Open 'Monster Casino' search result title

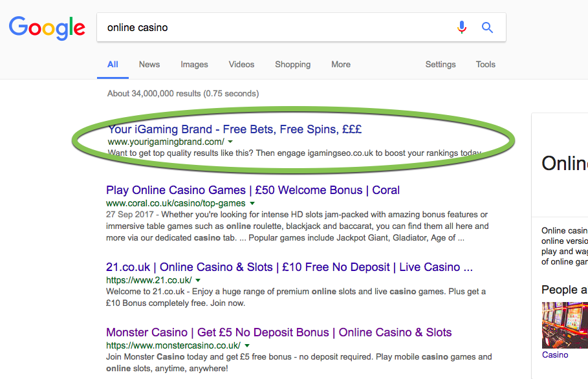279,332
